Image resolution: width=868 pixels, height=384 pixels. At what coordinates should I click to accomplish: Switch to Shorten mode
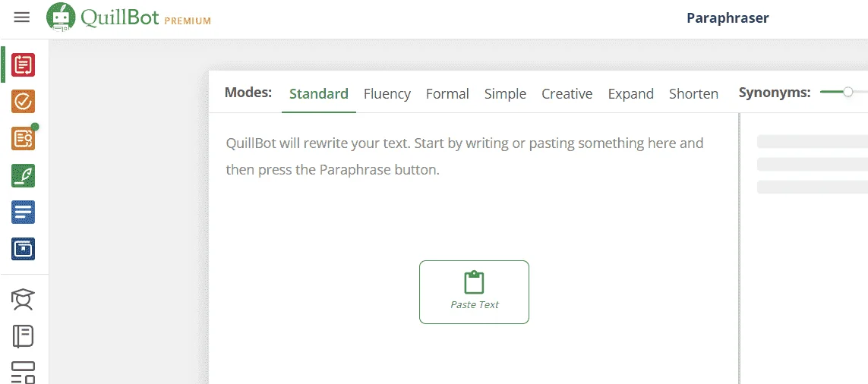(x=693, y=94)
